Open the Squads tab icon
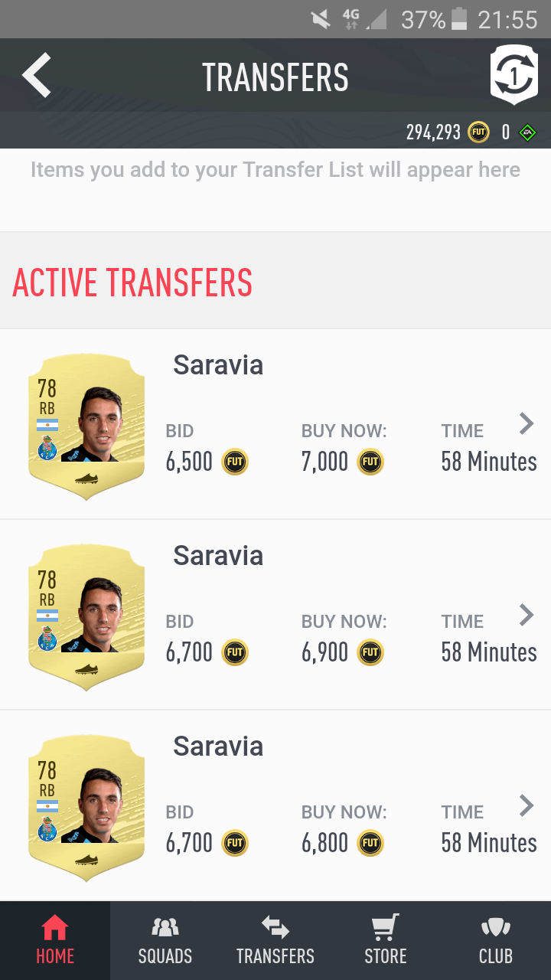The height and width of the screenshot is (980, 551). pos(165,927)
